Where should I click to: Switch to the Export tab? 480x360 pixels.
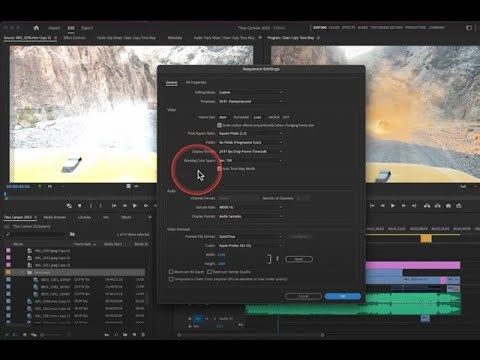[x=87, y=28]
